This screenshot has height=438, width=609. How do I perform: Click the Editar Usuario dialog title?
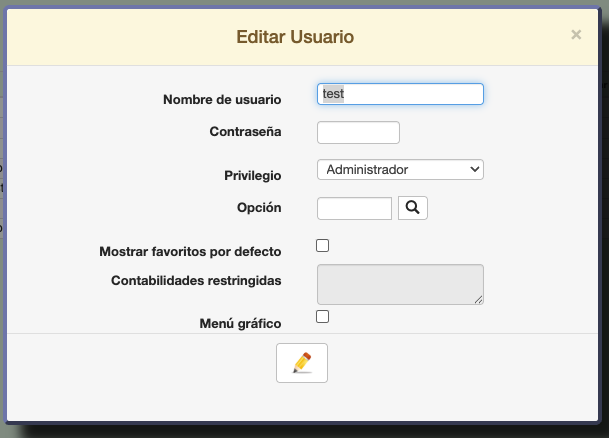(x=295, y=37)
